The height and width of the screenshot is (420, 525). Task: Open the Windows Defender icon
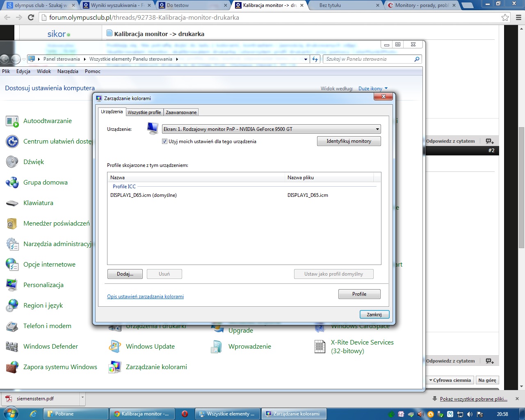point(12,347)
